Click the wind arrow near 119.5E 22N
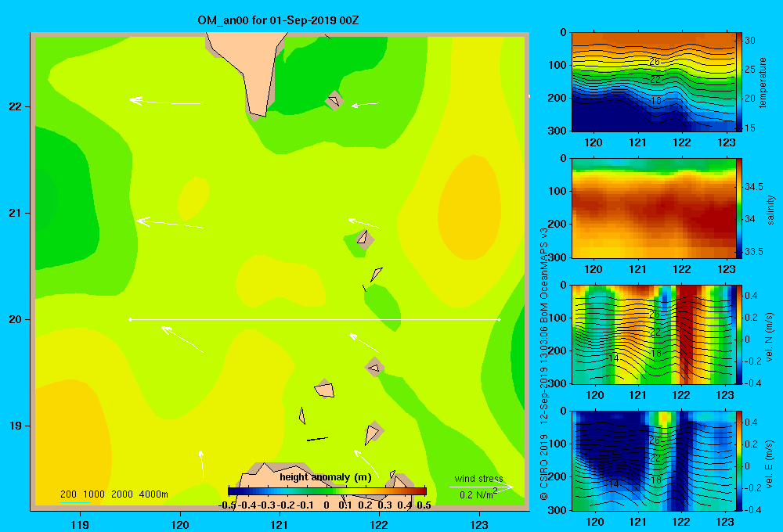The width and height of the screenshot is (783, 532). 166,101
